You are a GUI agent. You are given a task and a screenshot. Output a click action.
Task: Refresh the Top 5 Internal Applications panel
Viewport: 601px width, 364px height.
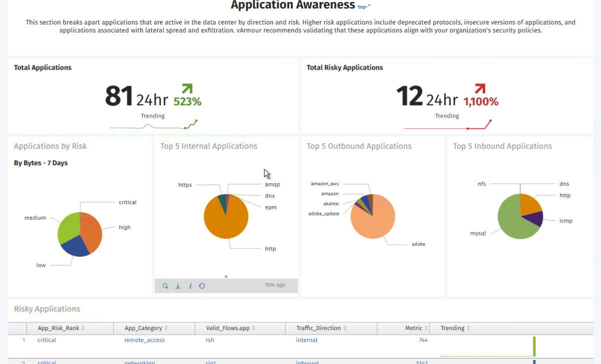202,286
